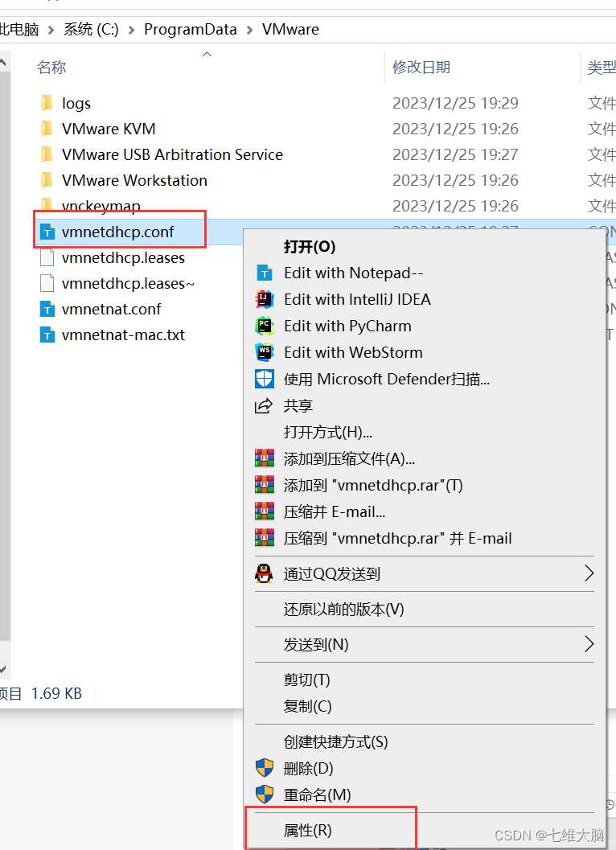Click the logs folder icon

coord(47,103)
